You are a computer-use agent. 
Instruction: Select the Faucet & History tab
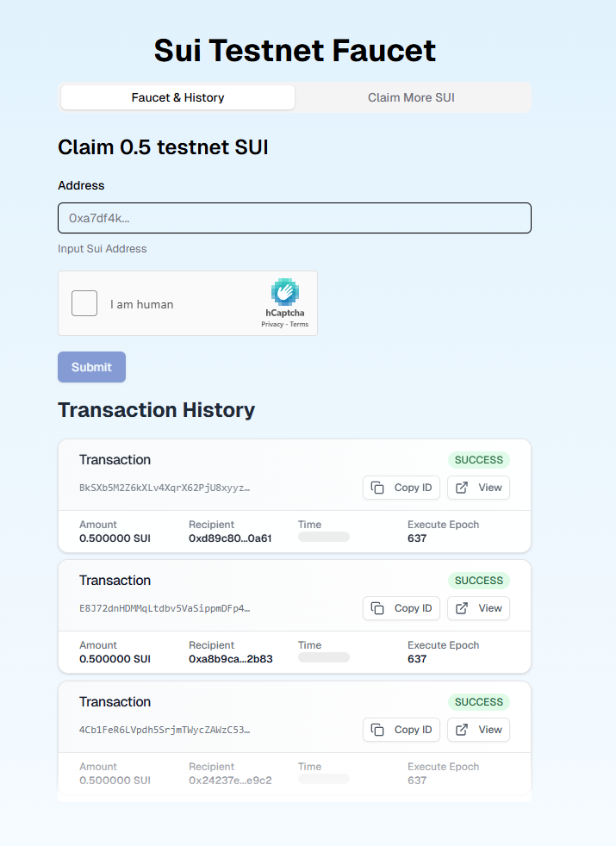(178, 97)
